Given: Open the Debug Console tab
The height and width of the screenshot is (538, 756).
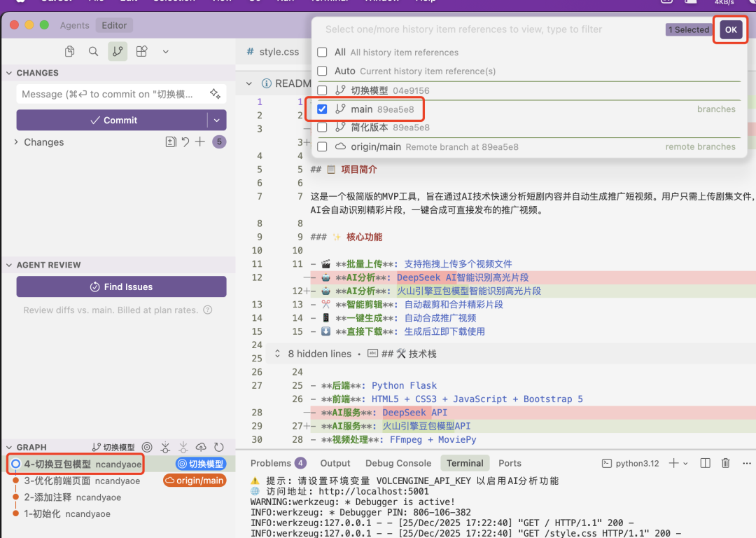Looking at the screenshot, I should [x=398, y=463].
